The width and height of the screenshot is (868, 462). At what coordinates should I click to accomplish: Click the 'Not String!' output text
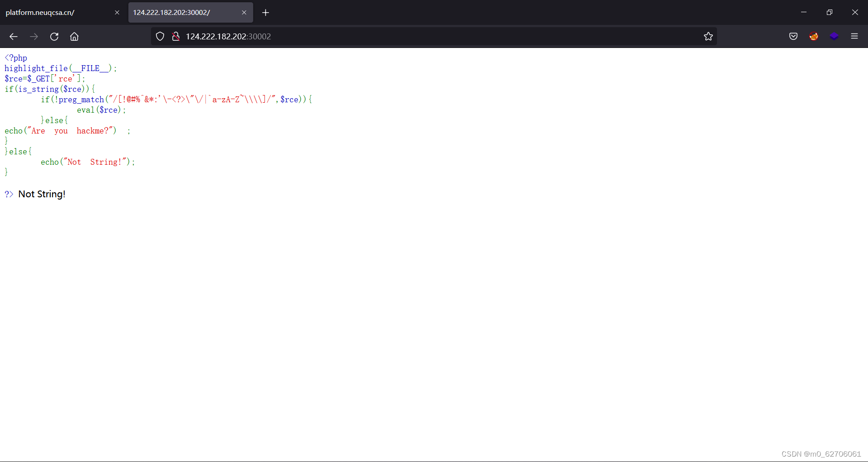(x=42, y=194)
